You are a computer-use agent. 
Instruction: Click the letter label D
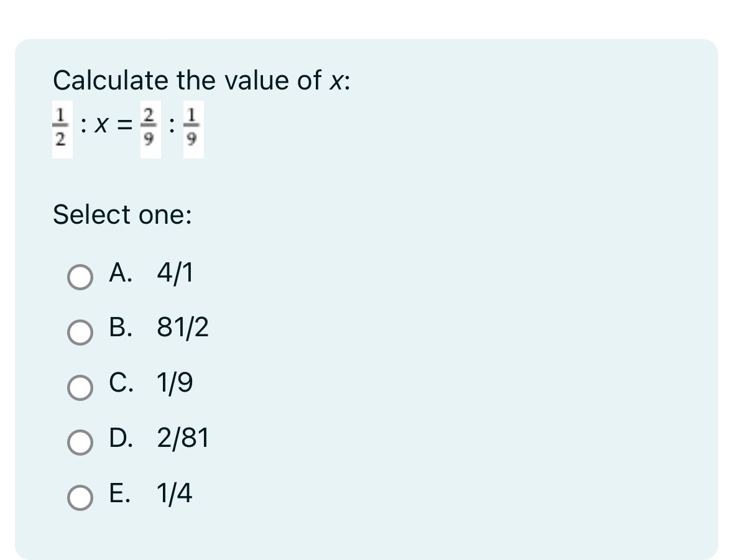point(122,439)
